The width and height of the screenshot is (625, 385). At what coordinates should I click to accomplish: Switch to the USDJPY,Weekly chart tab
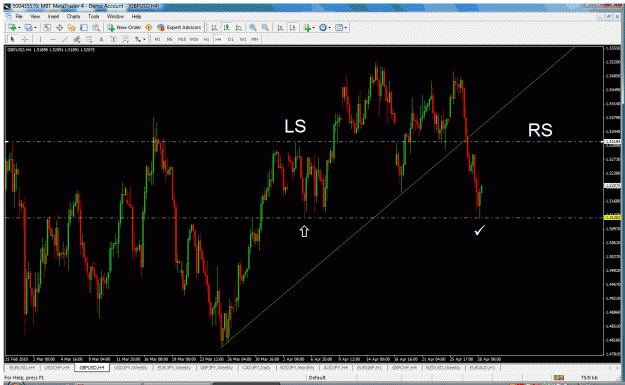[x=130, y=367]
